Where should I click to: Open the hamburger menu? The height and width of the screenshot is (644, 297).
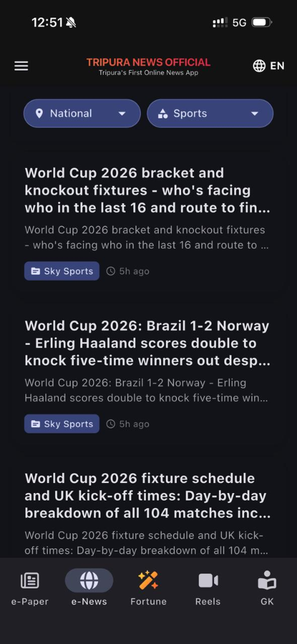[21, 66]
